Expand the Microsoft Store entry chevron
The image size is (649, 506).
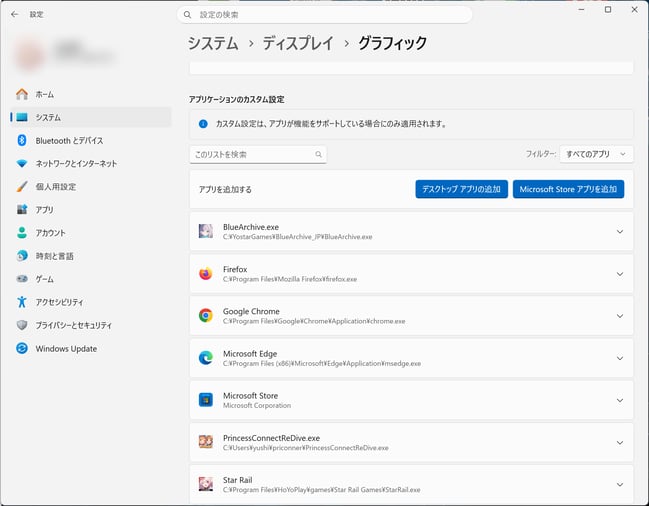(620, 400)
